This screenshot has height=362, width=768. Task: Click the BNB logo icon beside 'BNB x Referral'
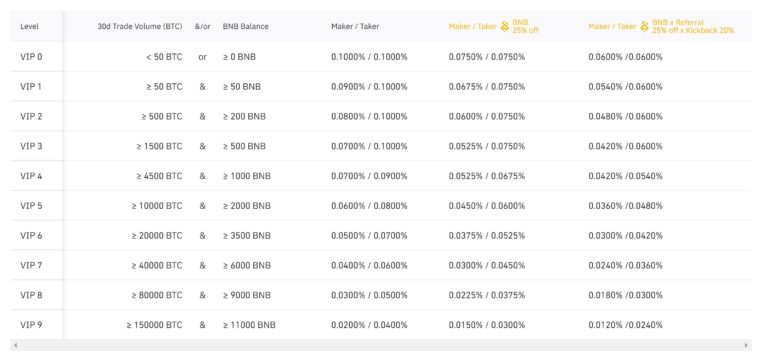644,26
